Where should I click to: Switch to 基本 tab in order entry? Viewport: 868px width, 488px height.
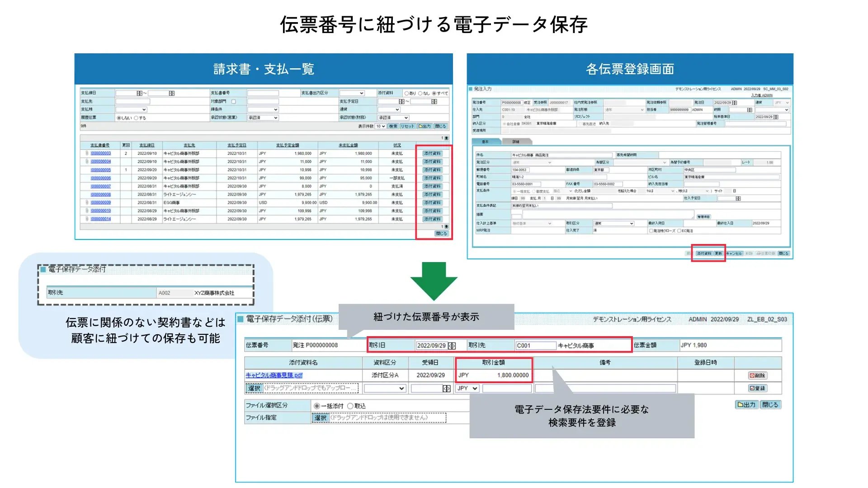pos(485,142)
